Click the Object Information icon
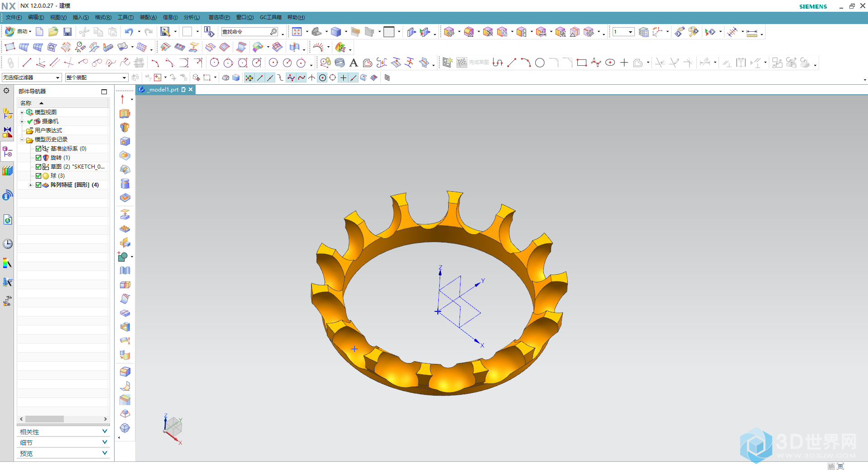This screenshot has width=868, height=470. (209, 32)
